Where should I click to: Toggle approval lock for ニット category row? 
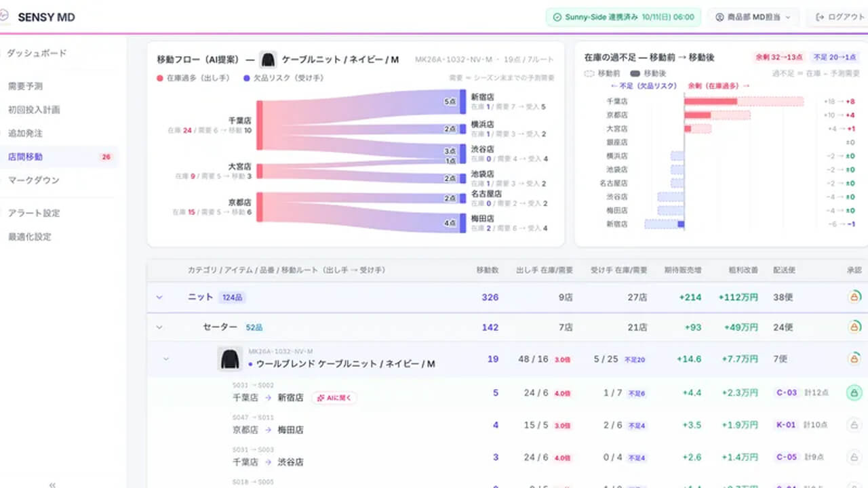(x=854, y=297)
